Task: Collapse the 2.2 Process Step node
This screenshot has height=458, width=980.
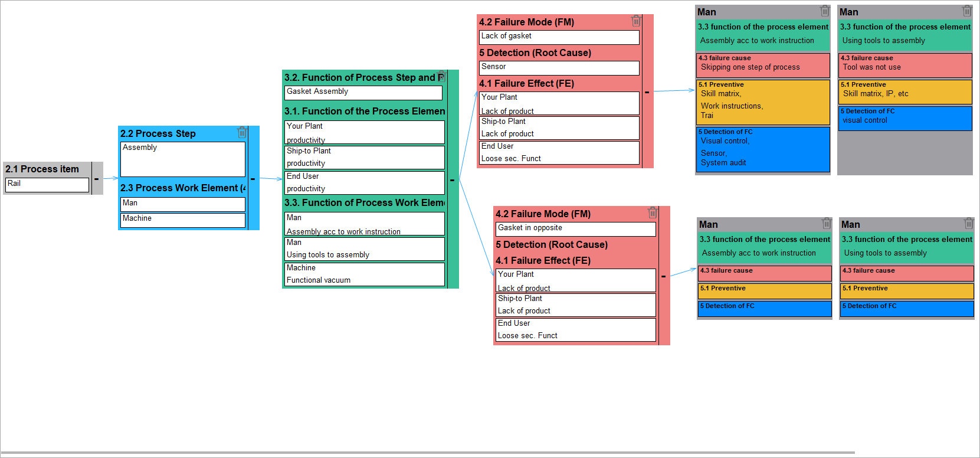Action: click(x=253, y=178)
